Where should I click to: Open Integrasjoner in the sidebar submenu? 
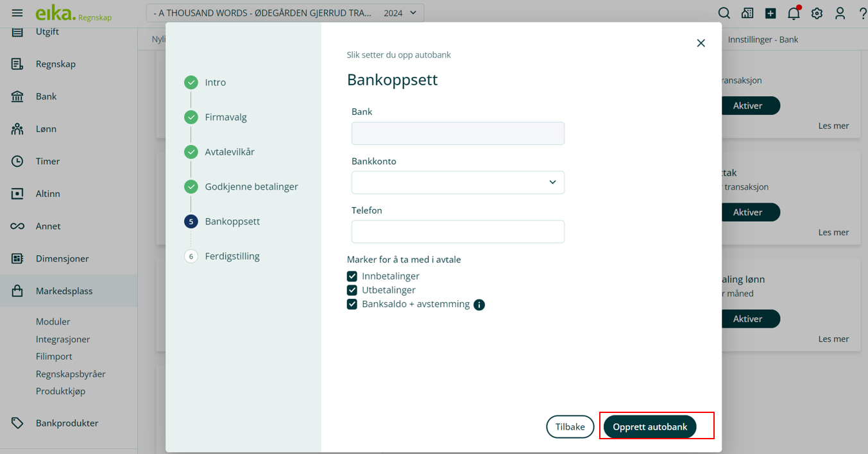click(63, 339)
